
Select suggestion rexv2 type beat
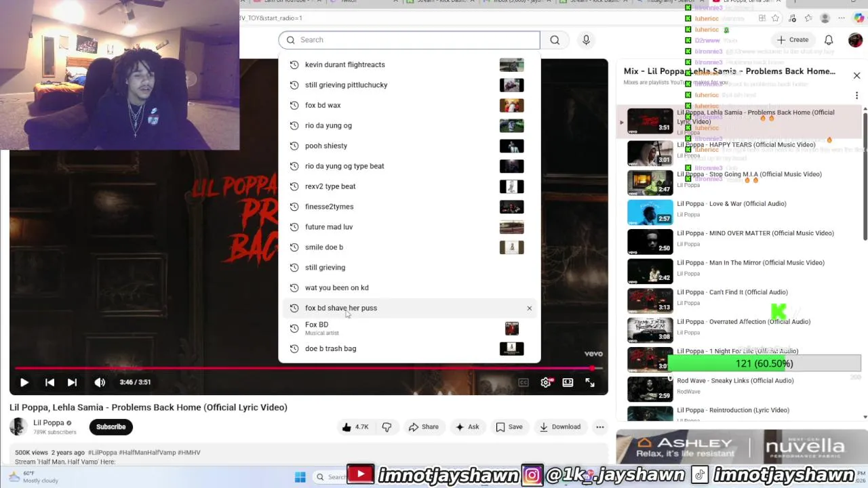tap(409, 186)
